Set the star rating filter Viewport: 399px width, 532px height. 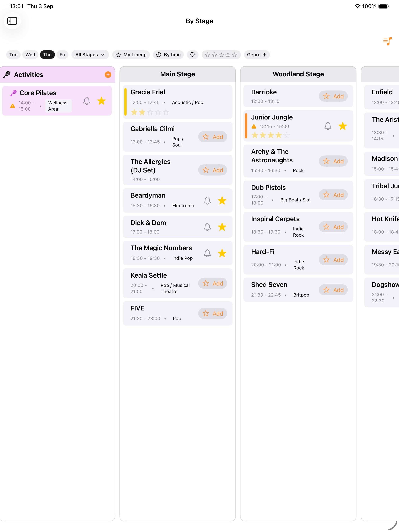point(221,55)
